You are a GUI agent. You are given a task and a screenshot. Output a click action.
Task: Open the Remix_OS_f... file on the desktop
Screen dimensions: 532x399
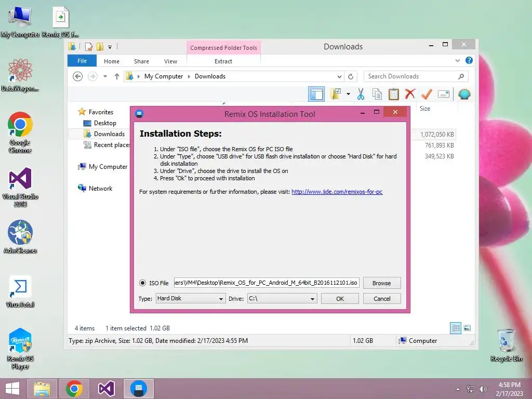[x=60, y=21]
